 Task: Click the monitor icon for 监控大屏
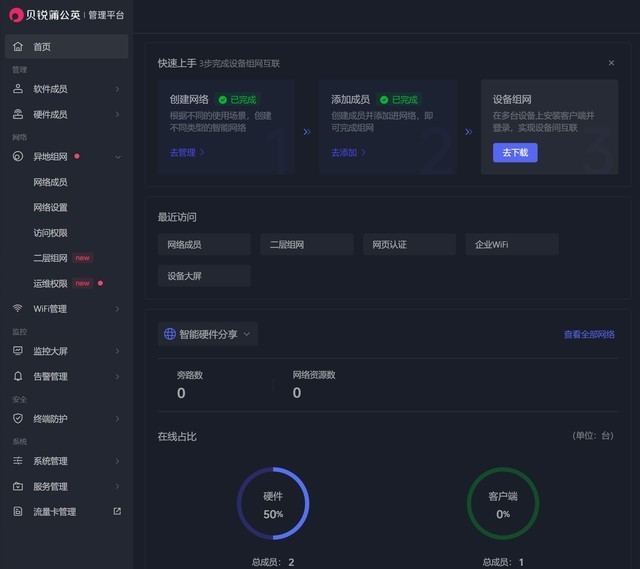(x=18, y=351)
